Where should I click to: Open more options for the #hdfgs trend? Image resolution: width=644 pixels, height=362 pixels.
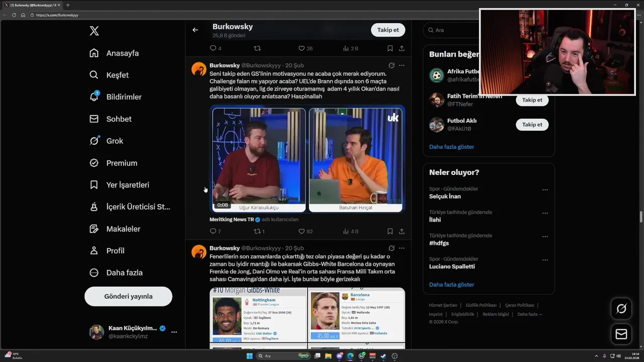(545, 237)
